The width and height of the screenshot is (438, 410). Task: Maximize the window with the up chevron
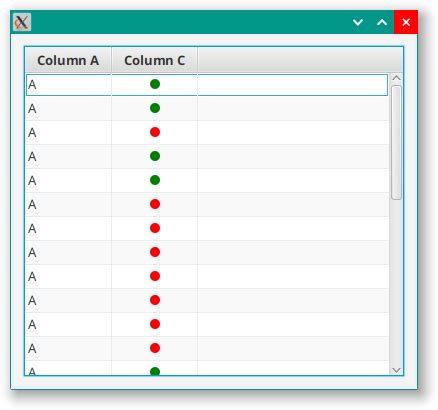point(382,22)
